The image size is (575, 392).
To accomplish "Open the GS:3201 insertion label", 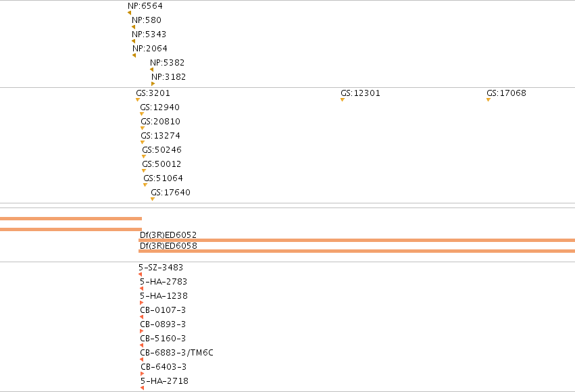I will 153,93.
